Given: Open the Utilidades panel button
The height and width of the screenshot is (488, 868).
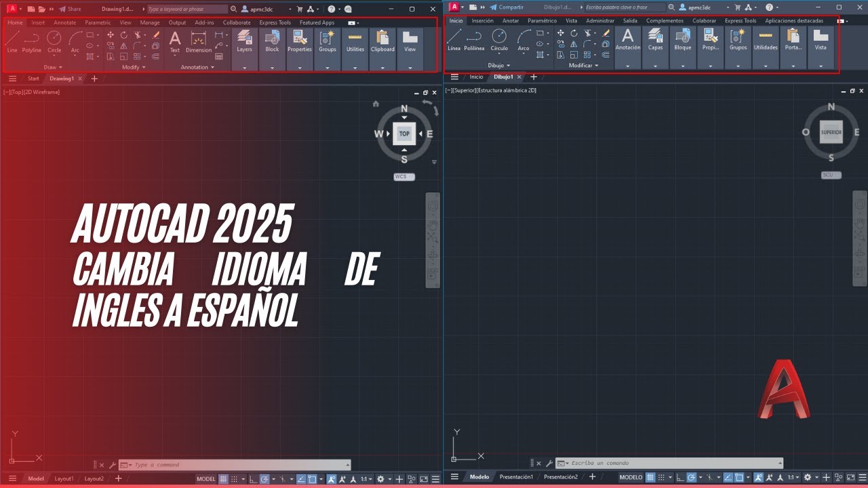Looking at the screenshot, I should click(x=766, y=41).
